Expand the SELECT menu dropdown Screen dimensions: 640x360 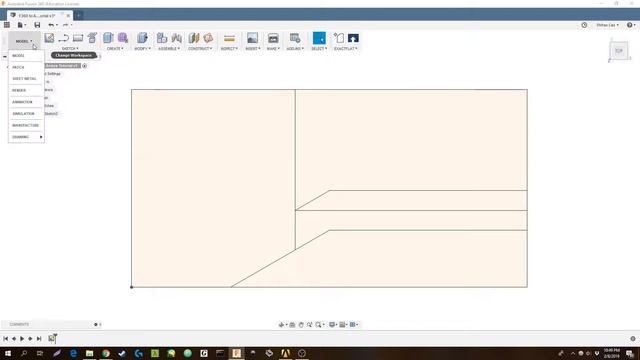pyautogui.click(x=319, y=49)
